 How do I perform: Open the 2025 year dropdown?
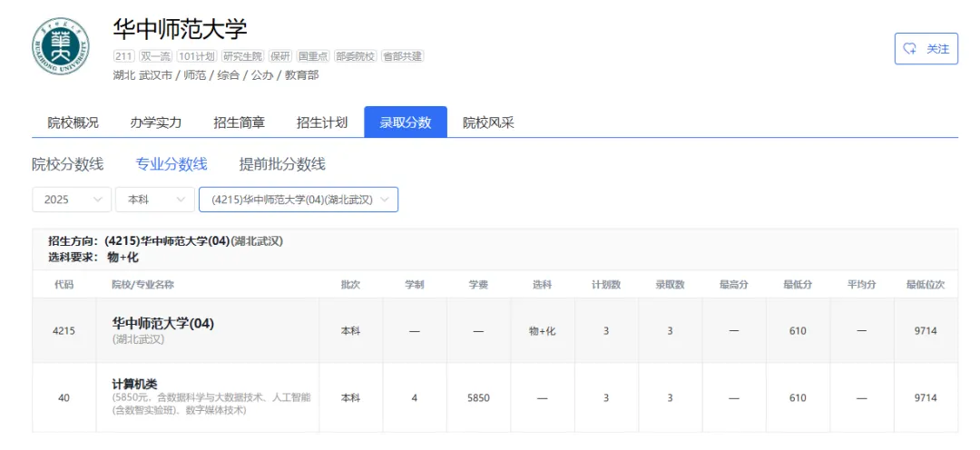[x=72, y=200]
